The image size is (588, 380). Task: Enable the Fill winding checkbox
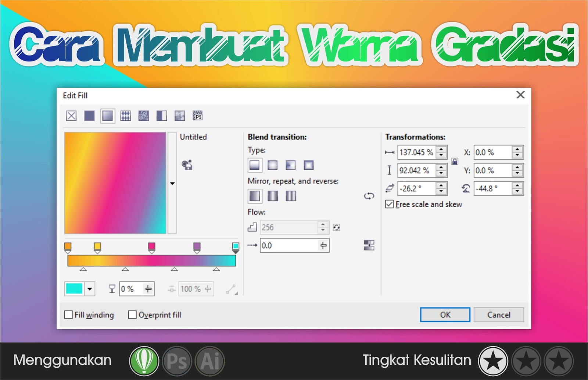pos(68,315)
